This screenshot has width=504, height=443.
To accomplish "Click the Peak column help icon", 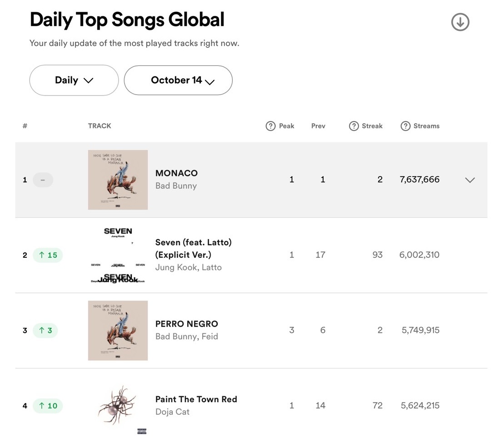I will tap(270, 126).
